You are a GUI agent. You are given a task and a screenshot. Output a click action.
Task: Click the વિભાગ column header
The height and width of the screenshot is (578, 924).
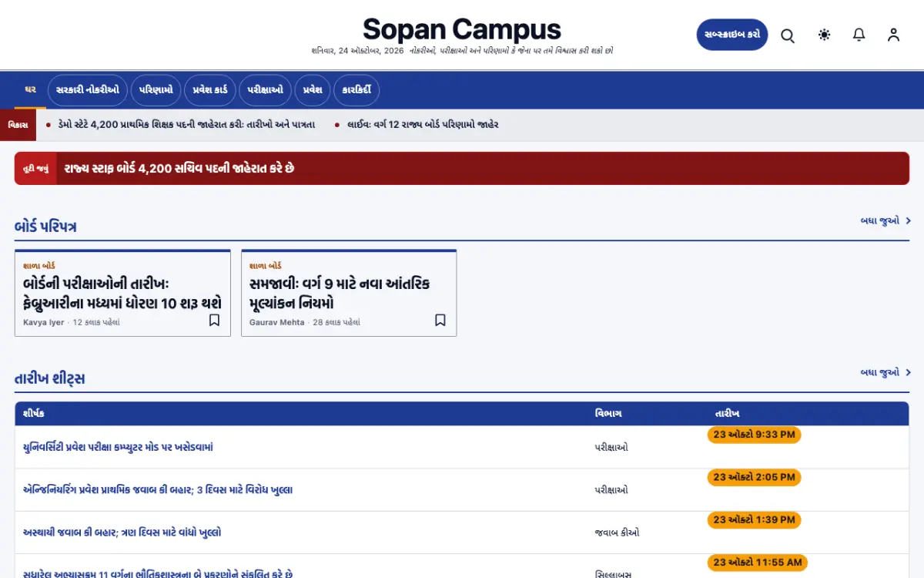[608, 414]
